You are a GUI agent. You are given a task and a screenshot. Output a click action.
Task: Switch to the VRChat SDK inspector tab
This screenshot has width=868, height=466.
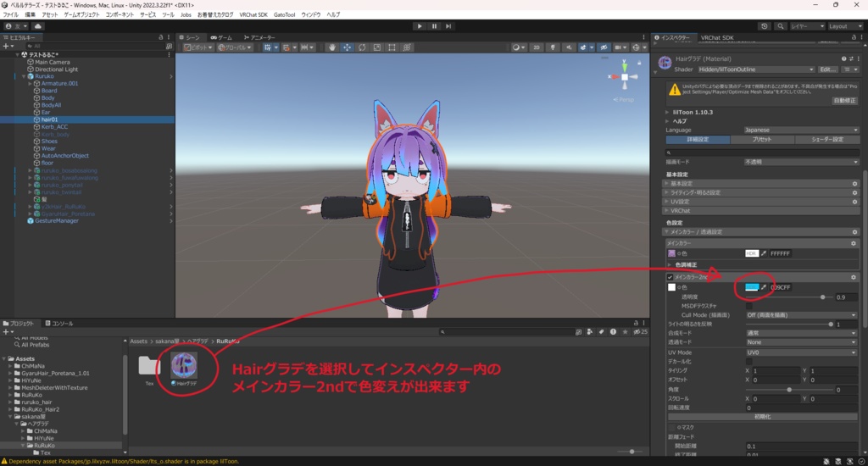click(x=717, y=37)
